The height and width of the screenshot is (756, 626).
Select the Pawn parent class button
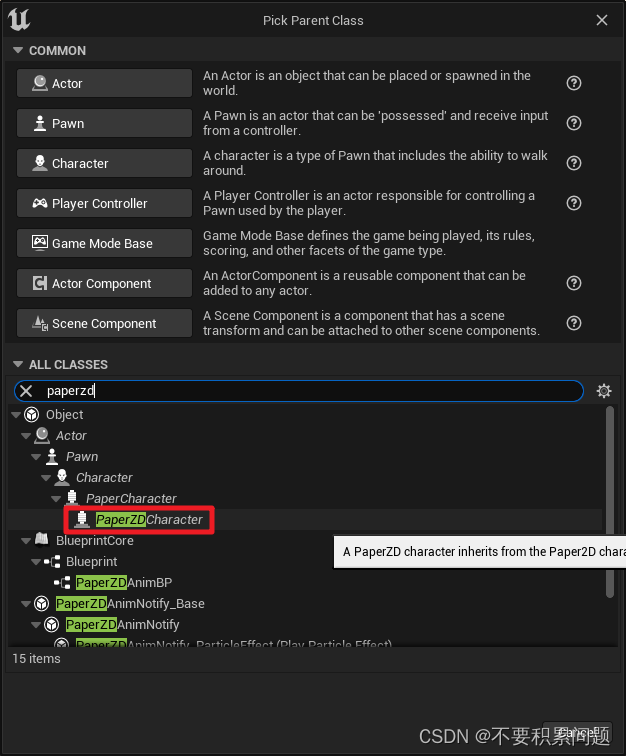click(x=104, y=123)
